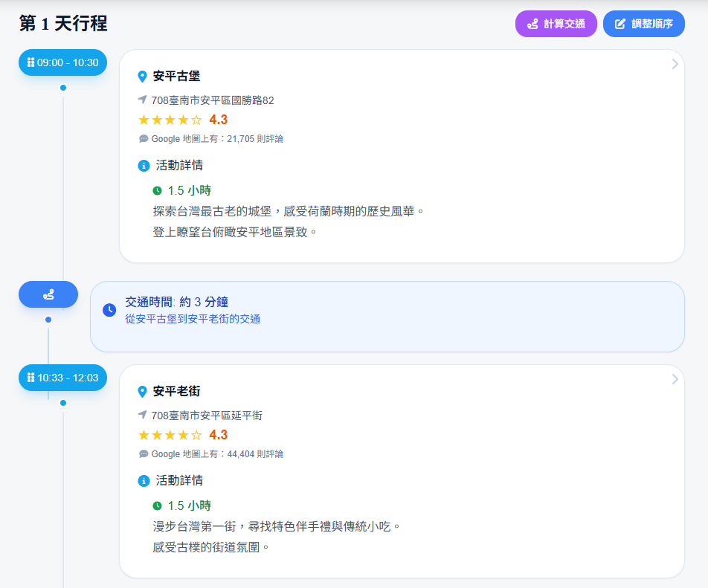
Task: Click 感受古樸的街道氛圍 description line
Action: coord(211,547)
